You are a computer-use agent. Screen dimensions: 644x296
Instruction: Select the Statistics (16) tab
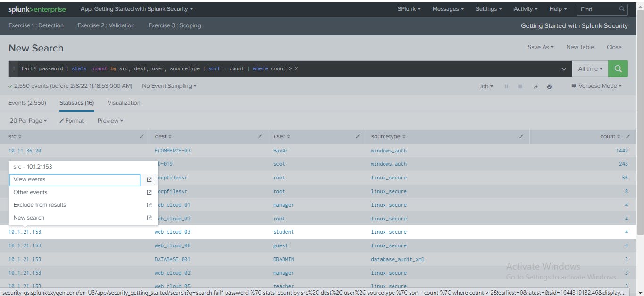click(x=76, y=103)
